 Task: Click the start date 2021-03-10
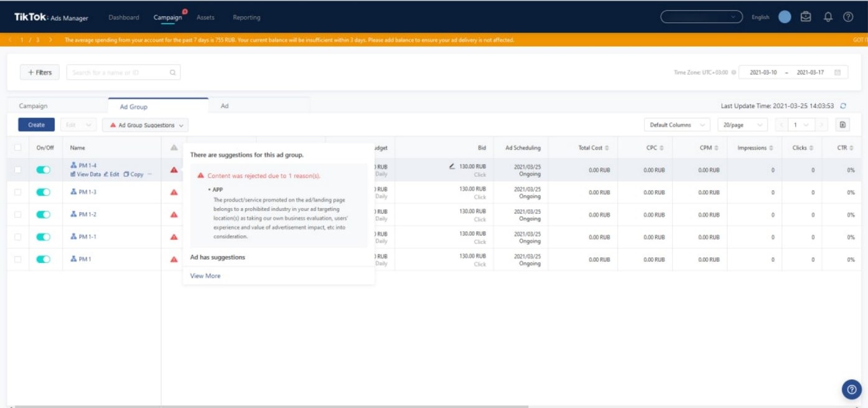[763, 72]
